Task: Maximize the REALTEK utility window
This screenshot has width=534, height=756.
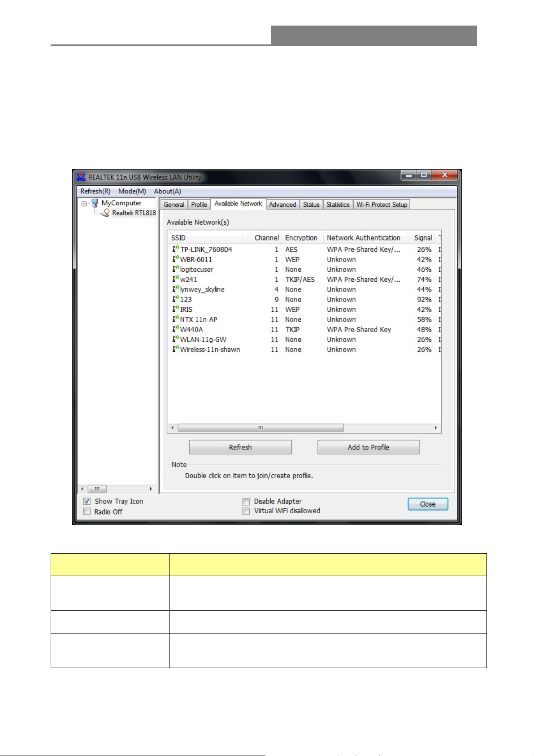Action: click(423, 175)
